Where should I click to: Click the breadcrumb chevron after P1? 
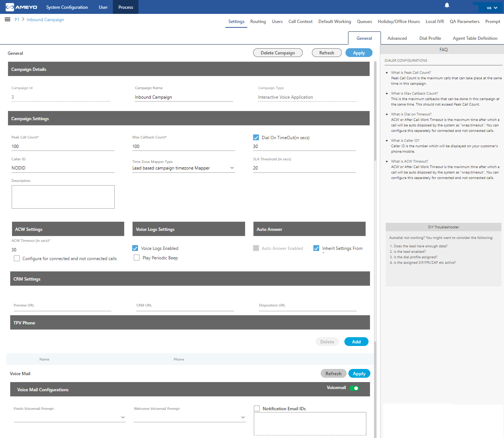click(23, 19)
